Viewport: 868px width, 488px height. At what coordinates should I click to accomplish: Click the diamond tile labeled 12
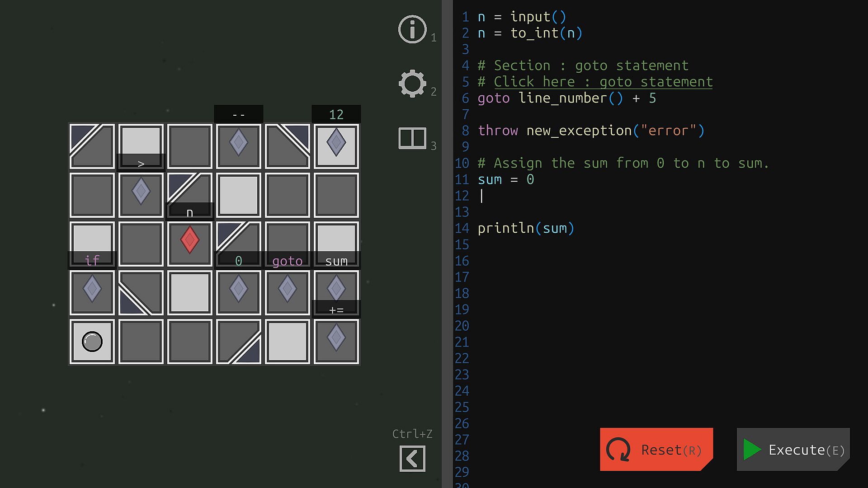coord(336,143)
